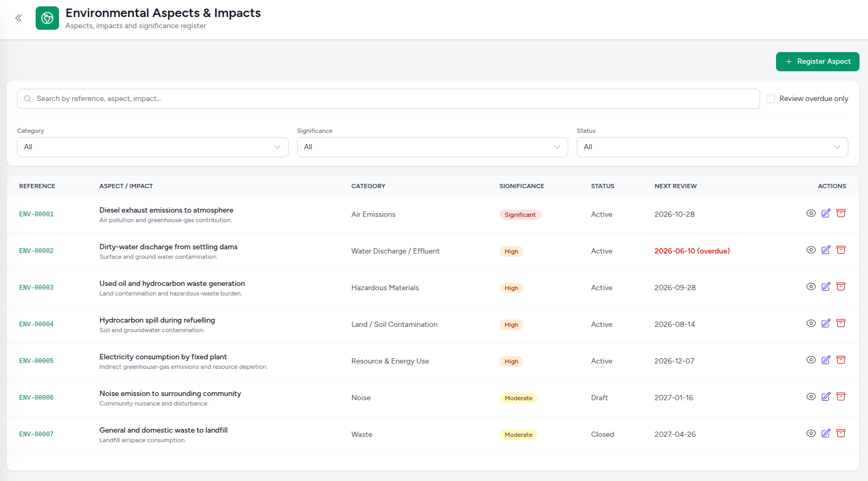View details of ENV-00001 via eye icon
Image resolution: width=868 pixels, height=481 pixels.
tap(811, 213)
